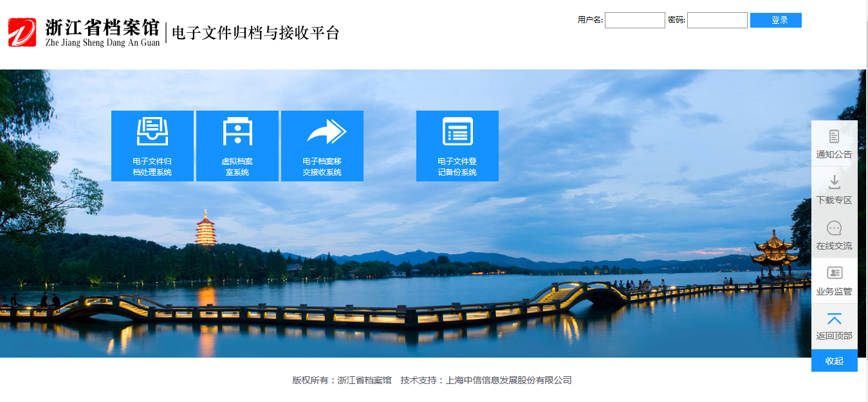Select the 电子档案移交接收系统 label text
The width and height of the screenshot is (868, 402).
tap(322, 167)
